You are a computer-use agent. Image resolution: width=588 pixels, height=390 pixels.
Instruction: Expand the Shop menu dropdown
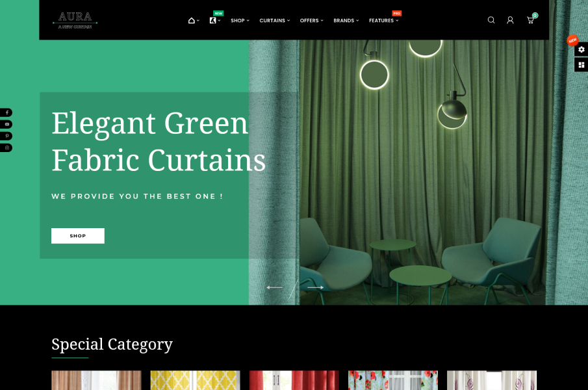tap(240, 20)
